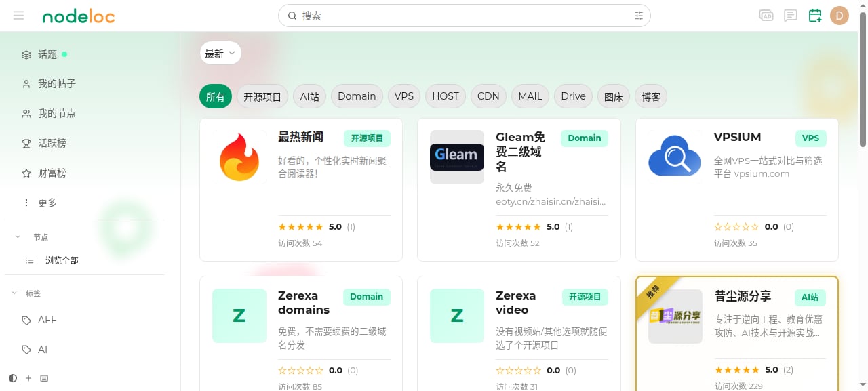This screenshot has width=868, height=391.
Task: Click the 最热新闻 flame logo
Action: [x=239, y=157]
